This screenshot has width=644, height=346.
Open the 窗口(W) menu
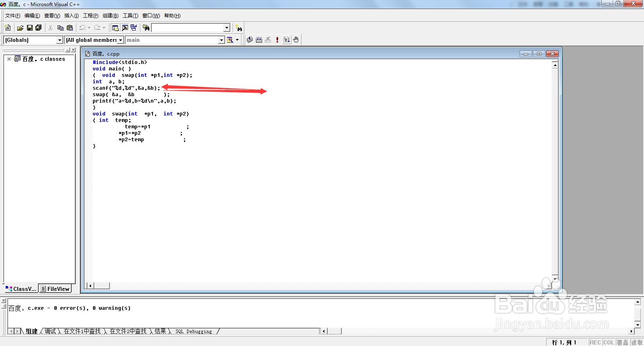[x=151, y=16]
